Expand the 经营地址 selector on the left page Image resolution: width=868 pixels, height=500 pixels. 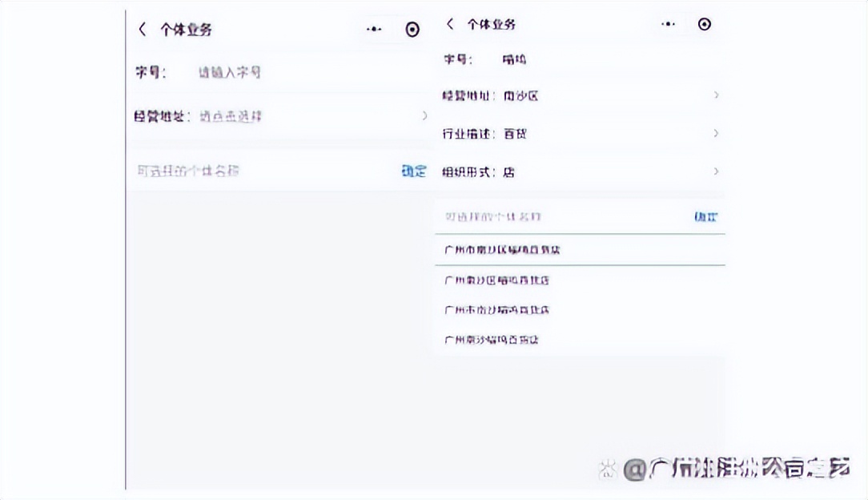pos(280,116)
